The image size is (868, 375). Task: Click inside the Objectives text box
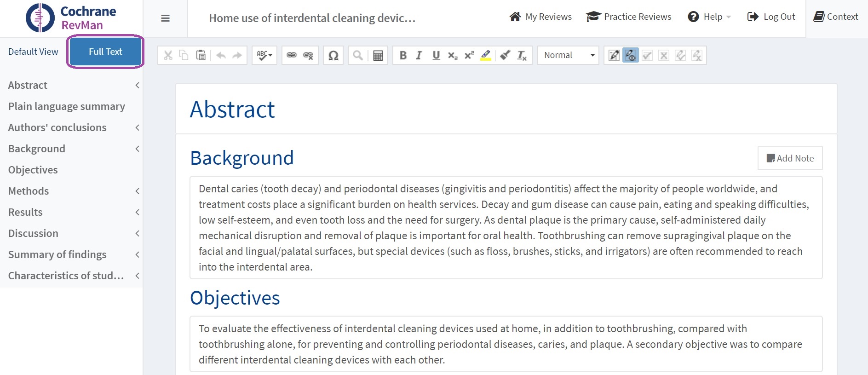tap(506, 344)
